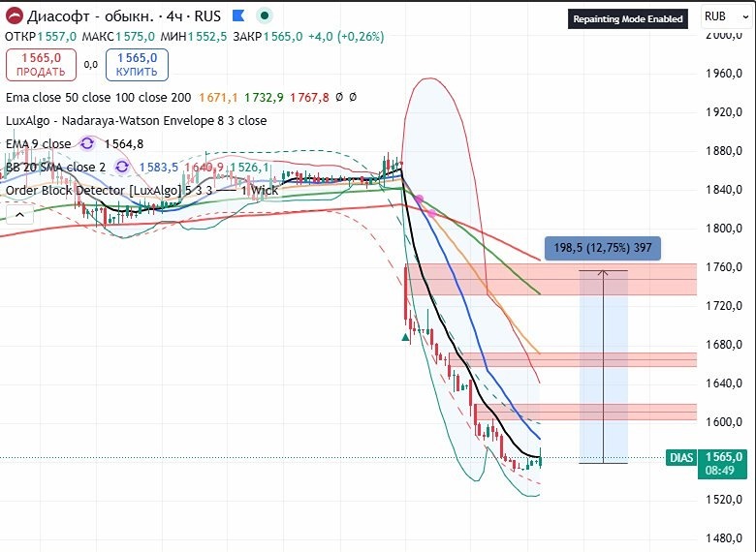The image size is (756, 552).
Task: Click the 0,0 spread value between buttons
Action: [91, 65]
